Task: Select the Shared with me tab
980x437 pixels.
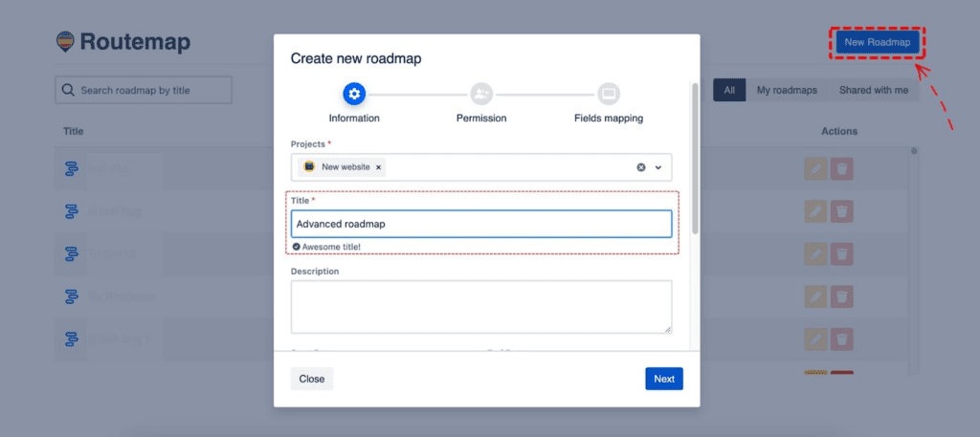Action: point(873,90)
